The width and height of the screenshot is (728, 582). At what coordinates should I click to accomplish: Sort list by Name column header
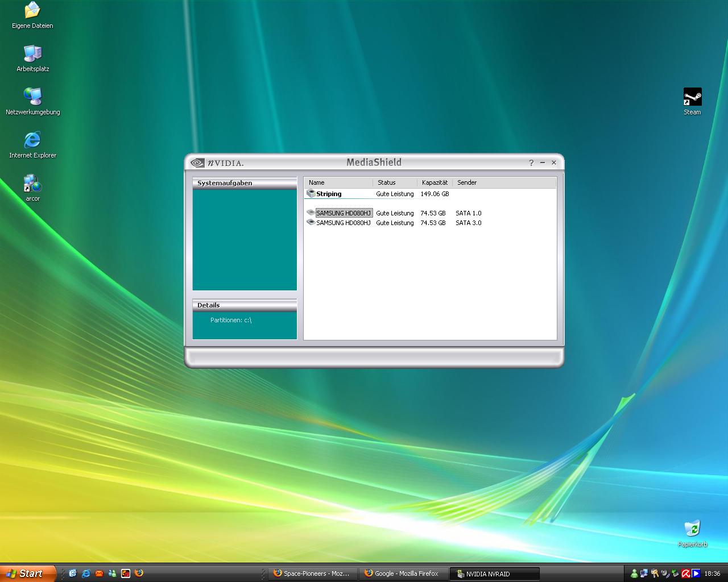tap(339, 182)
